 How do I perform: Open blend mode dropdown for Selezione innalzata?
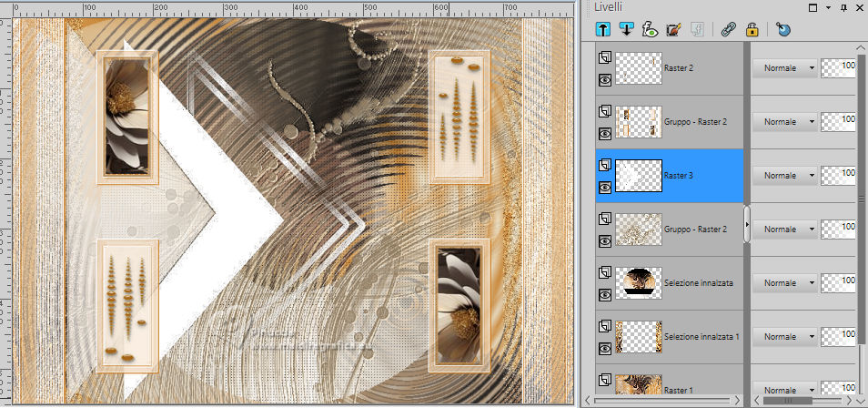tap(785, 283)
